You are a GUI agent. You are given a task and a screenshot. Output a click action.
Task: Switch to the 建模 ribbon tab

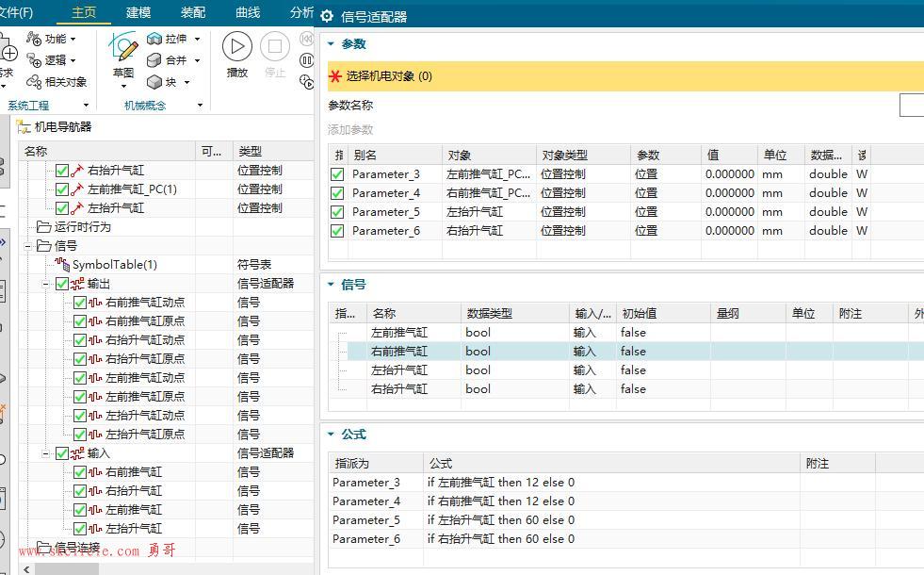click(x=138, y=12)
